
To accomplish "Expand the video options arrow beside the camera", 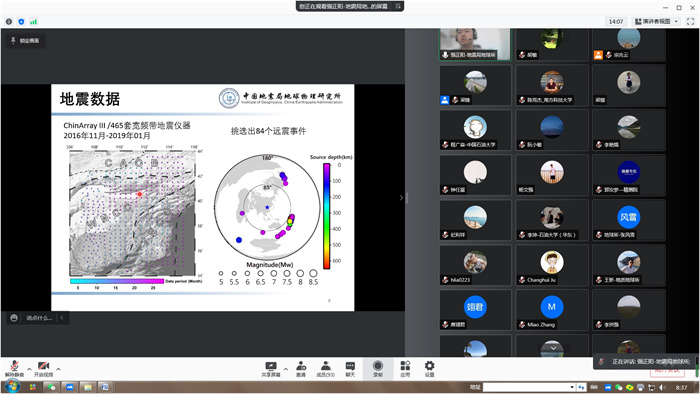I will [x=58, y=369].
